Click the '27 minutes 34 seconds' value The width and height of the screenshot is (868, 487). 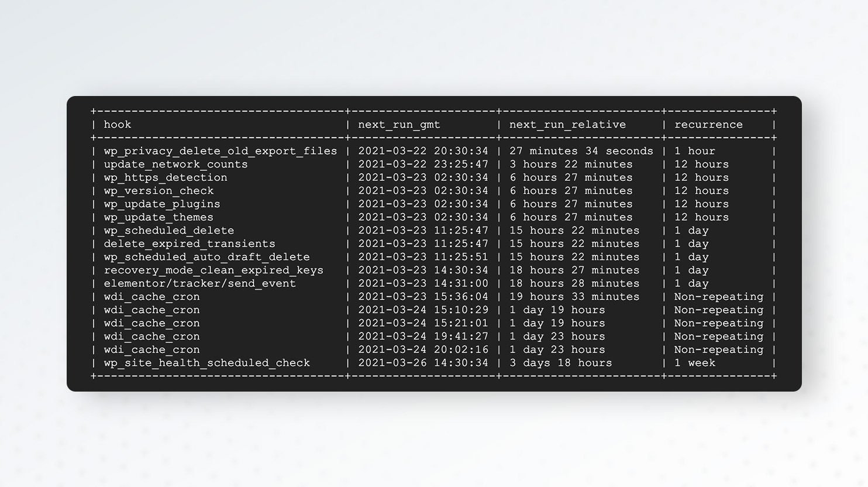tap(581, 151)
